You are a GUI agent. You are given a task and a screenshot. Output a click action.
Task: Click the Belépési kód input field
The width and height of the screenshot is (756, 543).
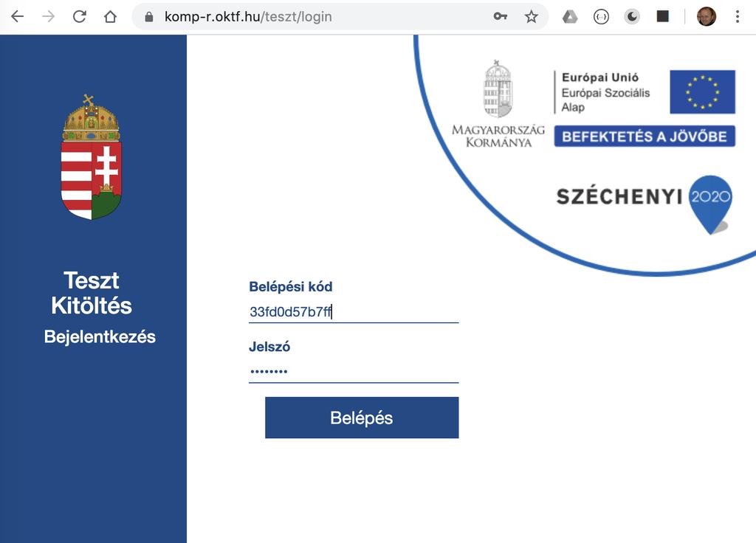(354, 312)
